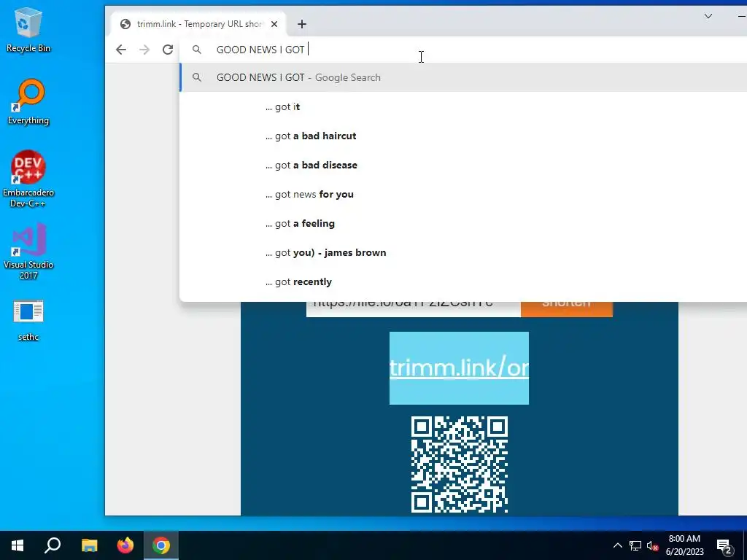The height and width of the screenshot is (560, 747).
Task: Open a new tab with plus button
Action: tap(301, 24)
